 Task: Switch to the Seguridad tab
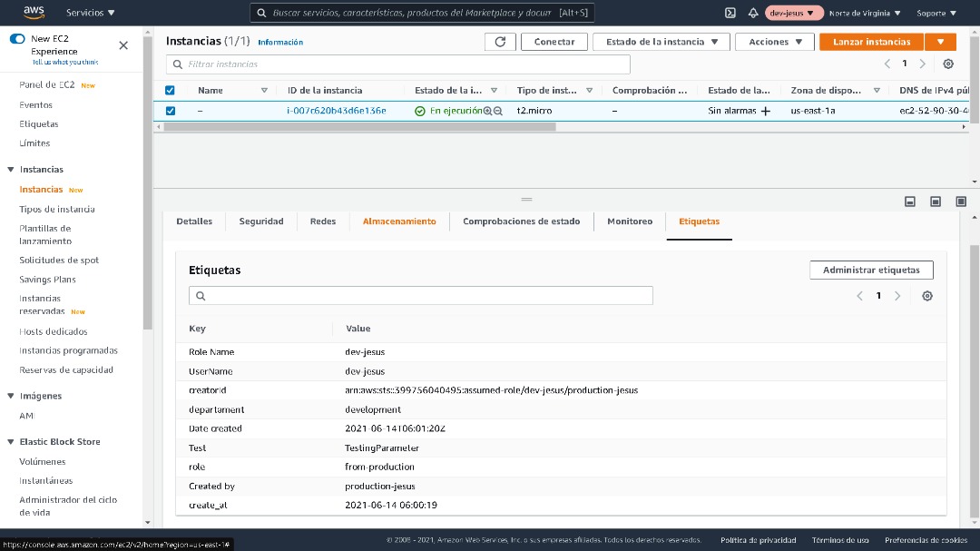tap(261, 221)
